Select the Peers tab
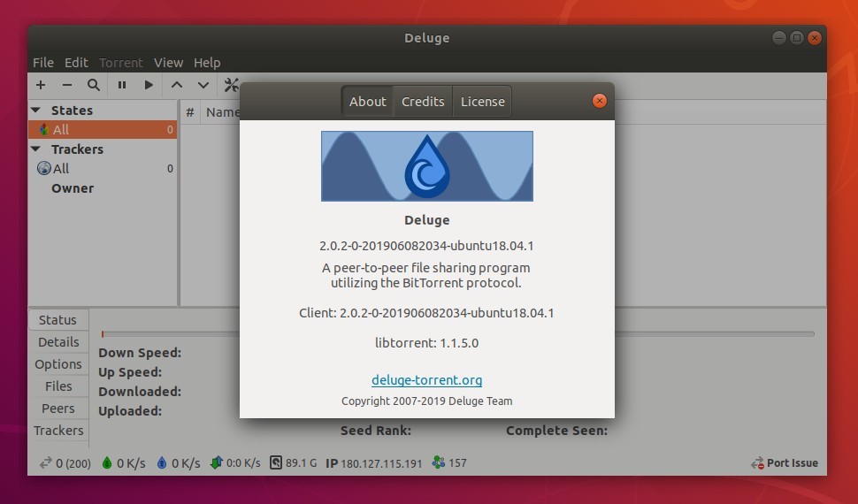The width and height of the screenshot is (858, 504). coord(58,409)
